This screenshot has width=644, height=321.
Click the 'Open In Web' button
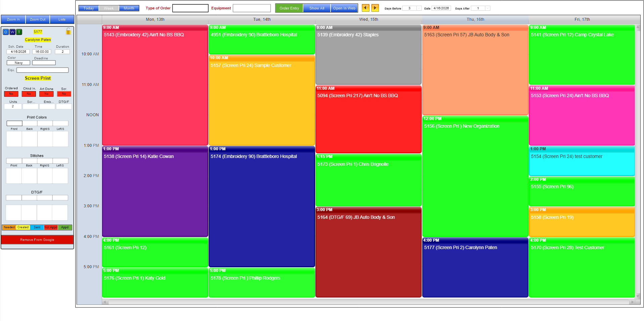tap(344, 8)
